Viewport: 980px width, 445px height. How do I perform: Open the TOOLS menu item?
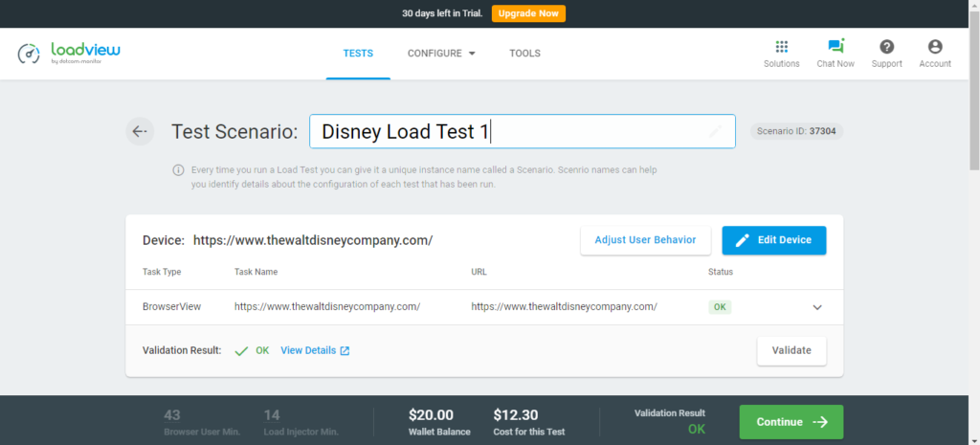525,54
